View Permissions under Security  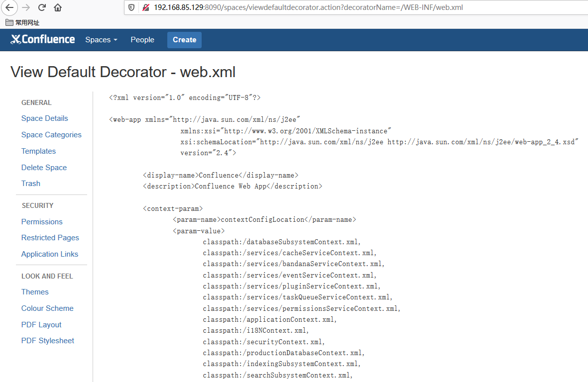tap(42, 221)
